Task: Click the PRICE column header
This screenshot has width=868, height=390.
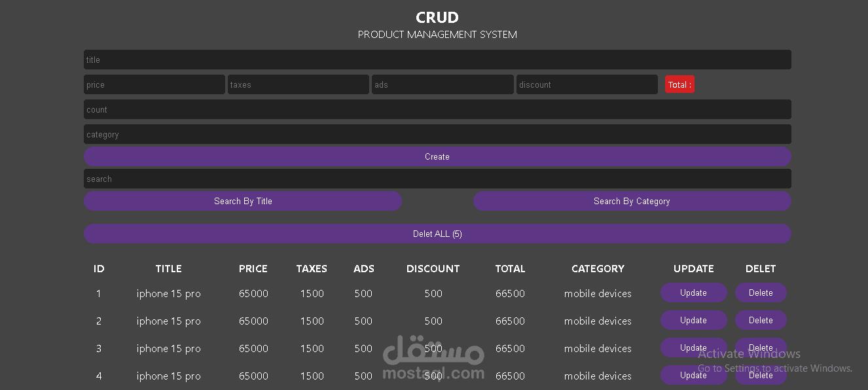Action: tap(253, 268)
